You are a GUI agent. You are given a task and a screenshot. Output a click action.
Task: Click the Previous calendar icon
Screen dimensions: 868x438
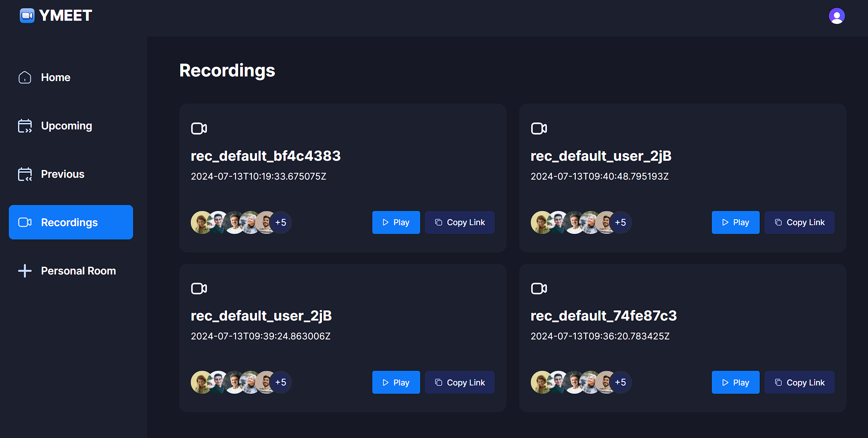[25, 174]
